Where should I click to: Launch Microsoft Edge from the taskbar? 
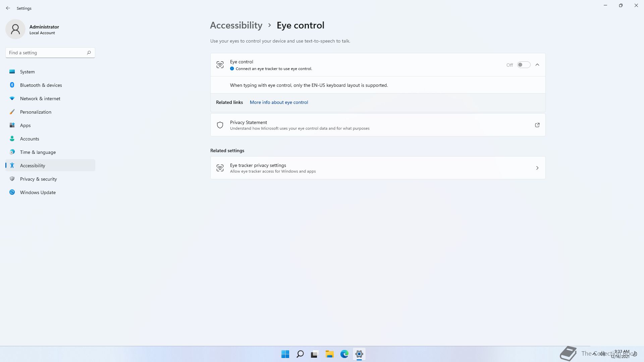(x=344, y=354)
